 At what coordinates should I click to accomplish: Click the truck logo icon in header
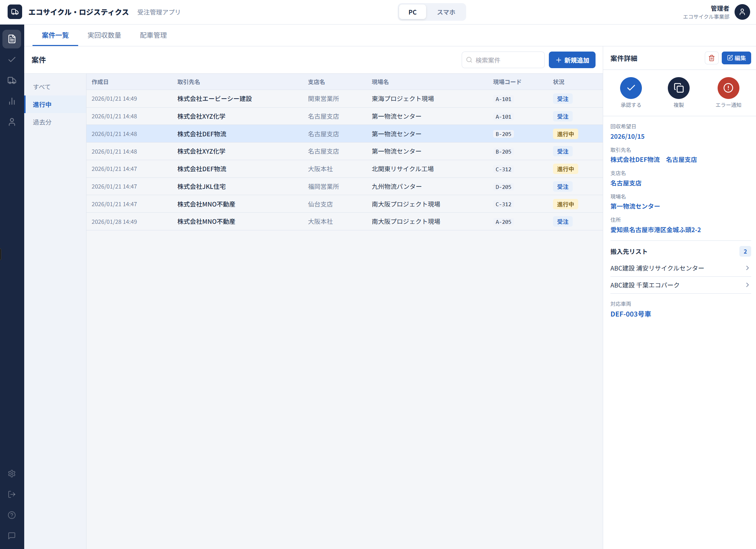point(15,12)
